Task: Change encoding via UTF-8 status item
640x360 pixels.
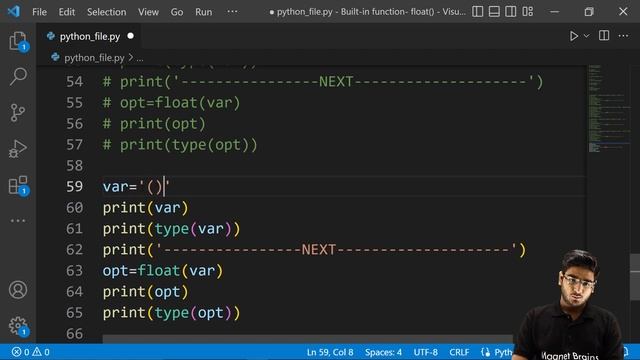Action: pos(425,352)
